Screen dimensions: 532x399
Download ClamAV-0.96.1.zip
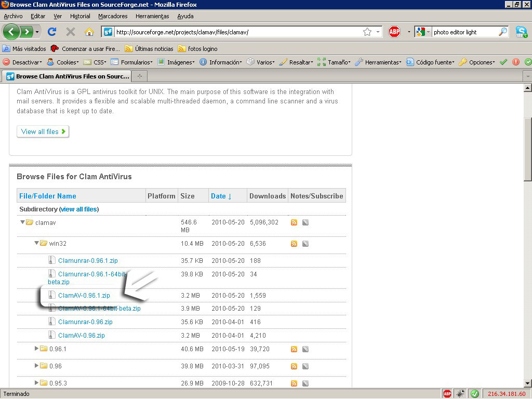pyautogui.click(x=84, y=296)
